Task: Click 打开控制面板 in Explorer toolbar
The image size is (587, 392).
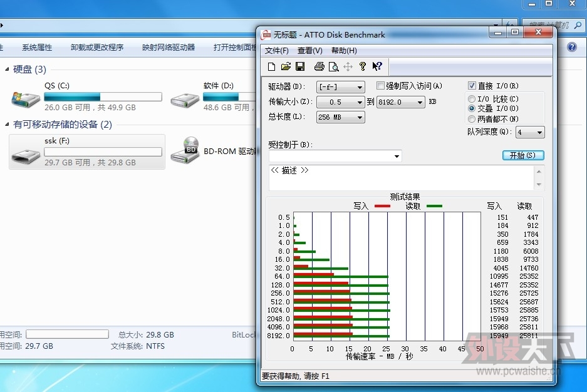Action: click(x=235, y=47)
